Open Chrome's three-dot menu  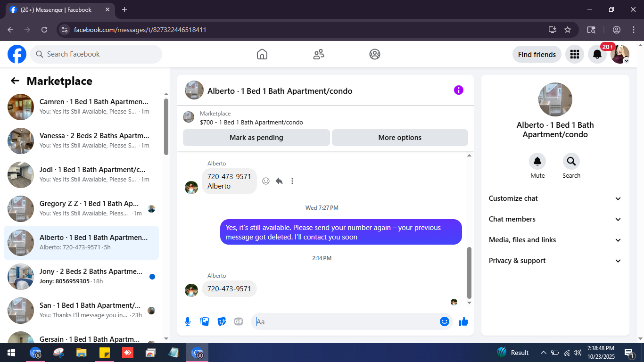(x=633, y=30)
